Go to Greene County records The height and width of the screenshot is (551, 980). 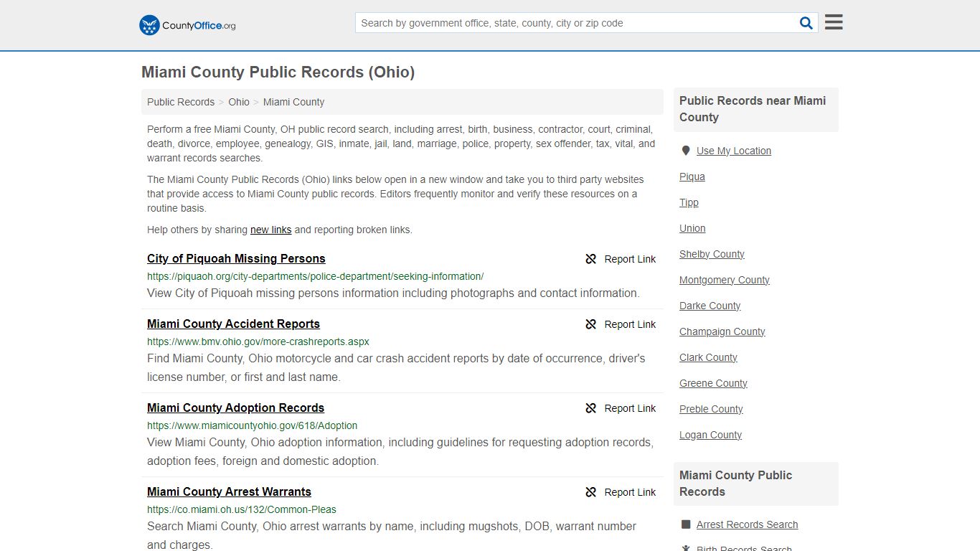coord(713,383)
